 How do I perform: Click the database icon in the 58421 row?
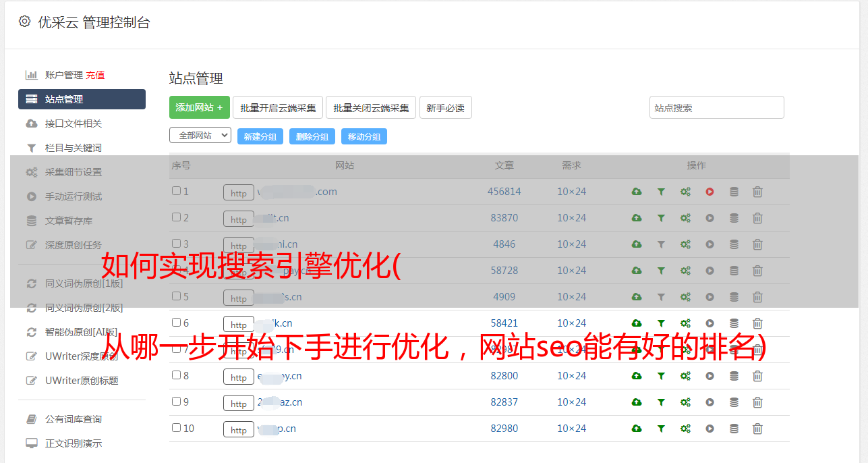[734, 323]
